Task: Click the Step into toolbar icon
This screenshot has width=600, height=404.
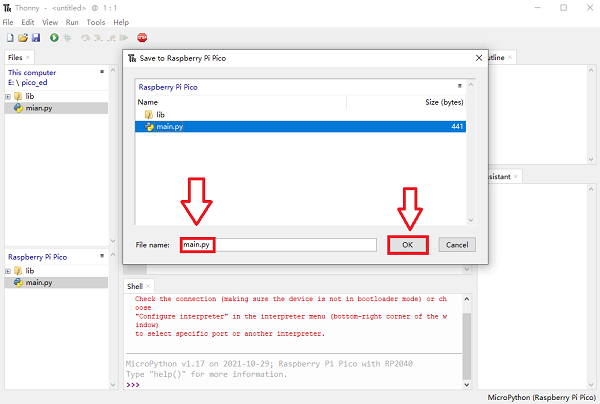Action: click(98, 37)
